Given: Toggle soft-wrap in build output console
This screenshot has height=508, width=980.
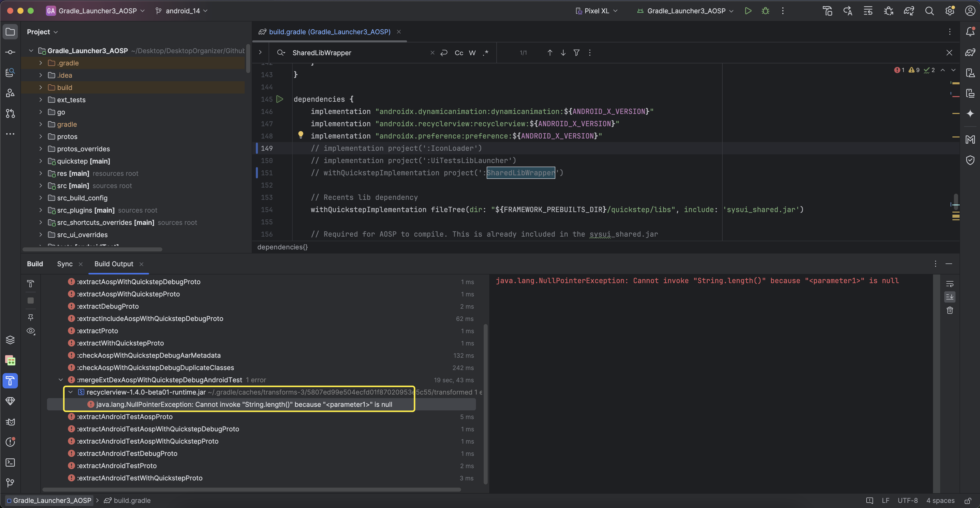Looking at the screenshot, I should pos(950,284).
